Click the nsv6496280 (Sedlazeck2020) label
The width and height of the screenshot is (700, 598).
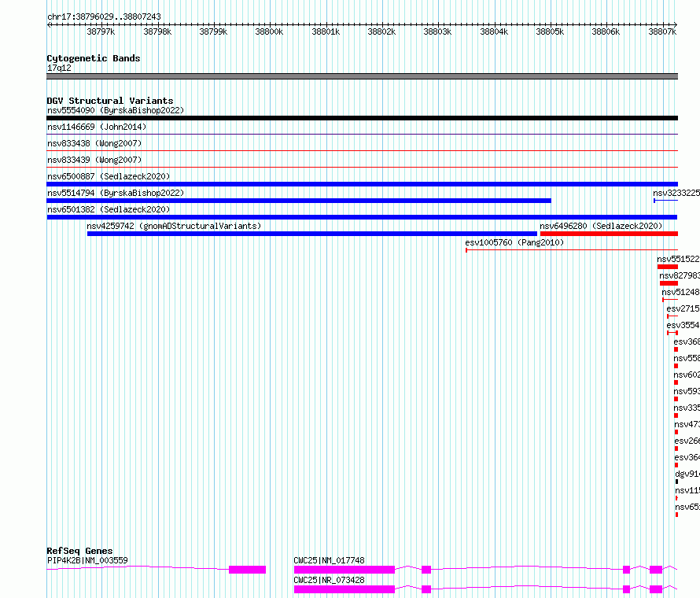point(601,226)
